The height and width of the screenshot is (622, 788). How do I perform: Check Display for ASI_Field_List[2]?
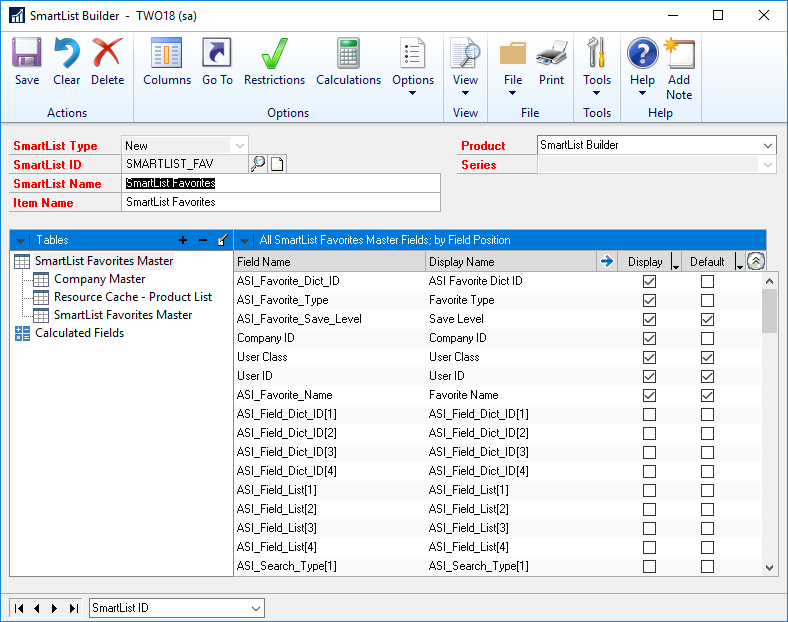pos(649,509)
